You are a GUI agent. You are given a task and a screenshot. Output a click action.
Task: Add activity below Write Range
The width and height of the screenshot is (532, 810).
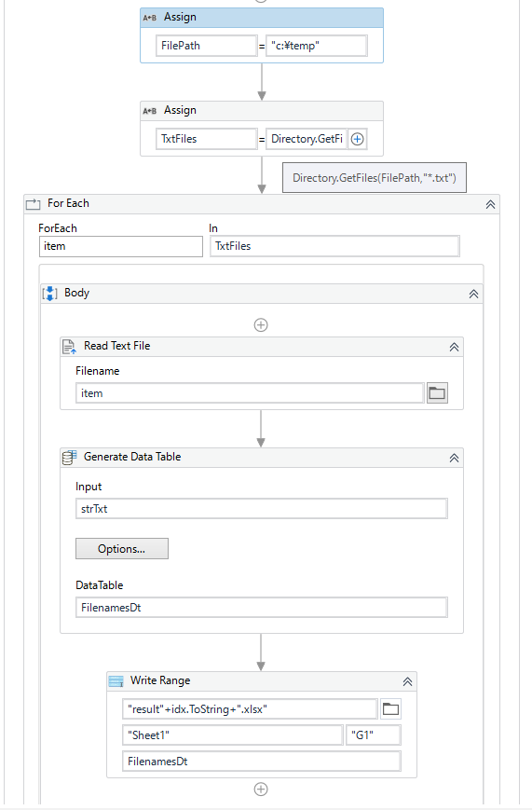click(261, 789)
